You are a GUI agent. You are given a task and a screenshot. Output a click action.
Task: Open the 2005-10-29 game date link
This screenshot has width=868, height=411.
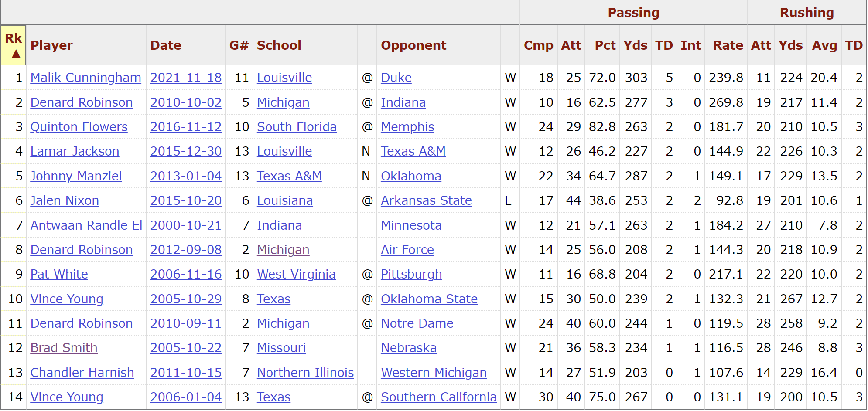click(x=186, y=299)
